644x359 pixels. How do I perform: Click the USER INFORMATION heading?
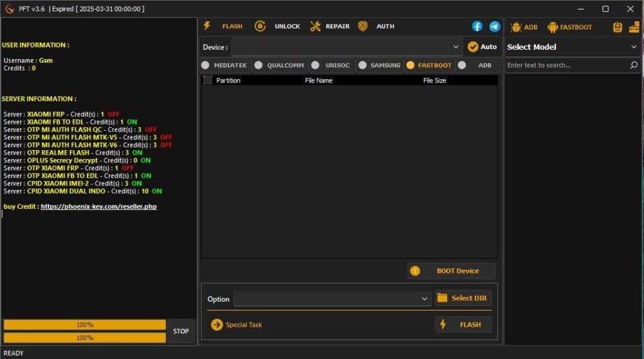35,45
